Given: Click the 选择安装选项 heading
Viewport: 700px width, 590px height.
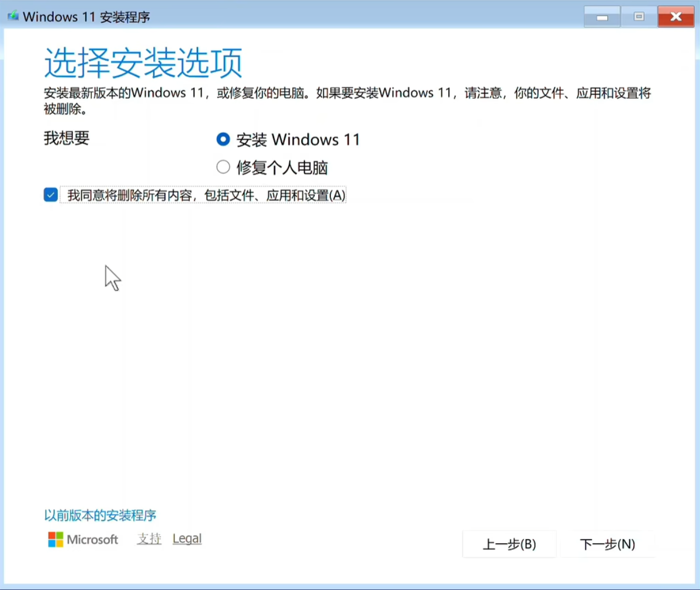Looking at the screenshot, I should pyautogui.click(x=143, y=63).
